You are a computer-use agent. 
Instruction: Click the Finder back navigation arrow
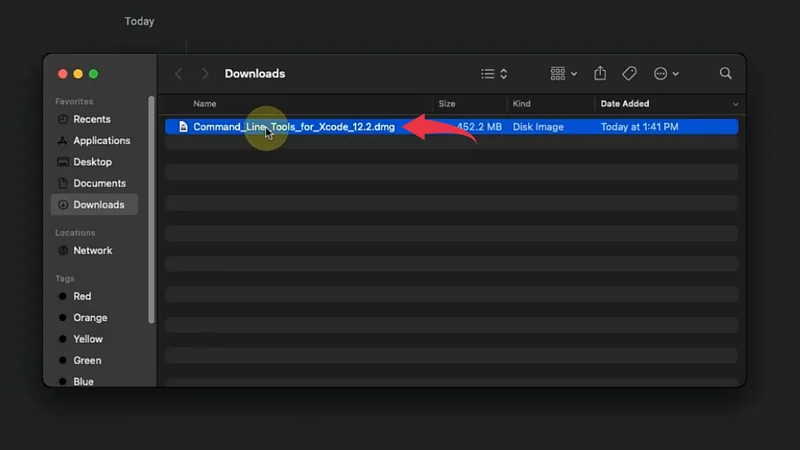pyautogui.click(x=179, y=74)
